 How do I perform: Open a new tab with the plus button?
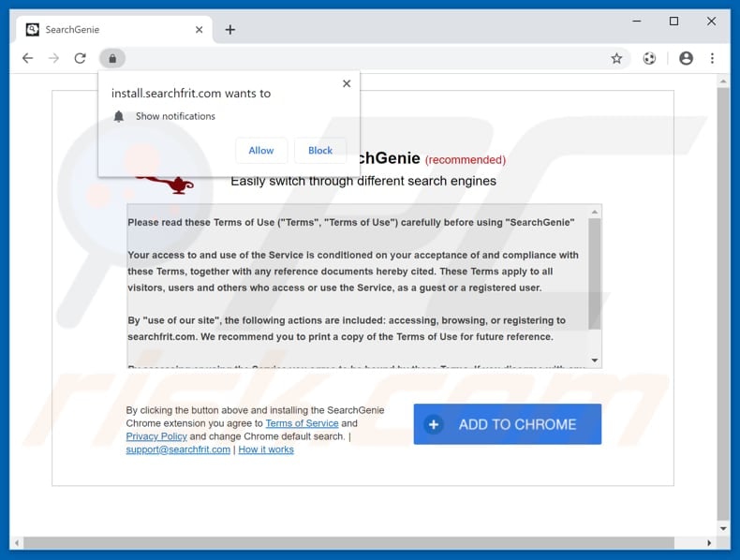pyautogui.click(x=229, y=30)
